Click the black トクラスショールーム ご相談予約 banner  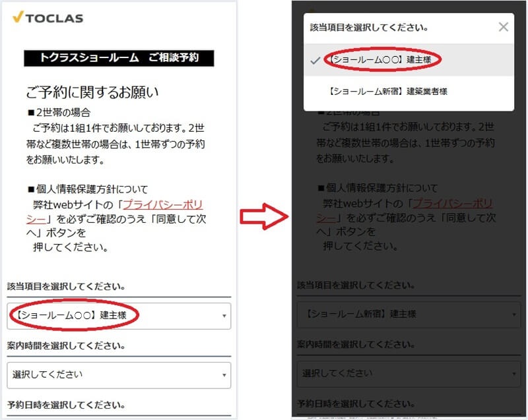click(119, 58)
